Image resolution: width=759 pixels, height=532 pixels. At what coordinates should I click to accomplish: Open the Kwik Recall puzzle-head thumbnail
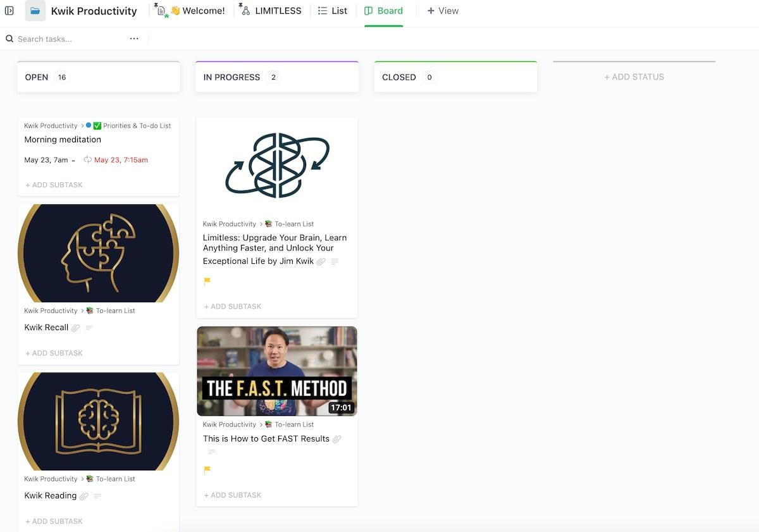click(99, 253)
